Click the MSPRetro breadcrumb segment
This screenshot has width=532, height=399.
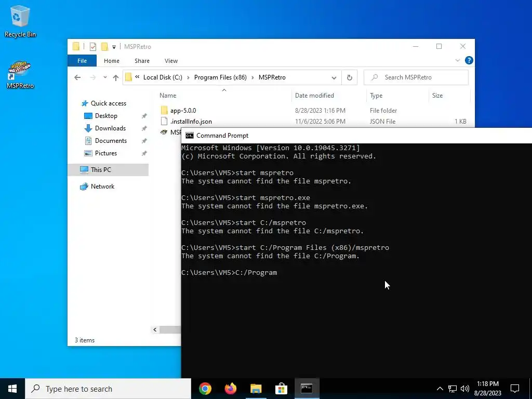tap(272, 77)
